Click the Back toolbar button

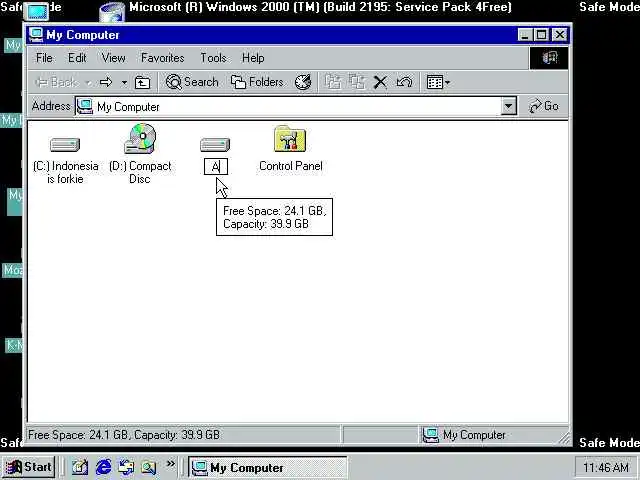56,82
